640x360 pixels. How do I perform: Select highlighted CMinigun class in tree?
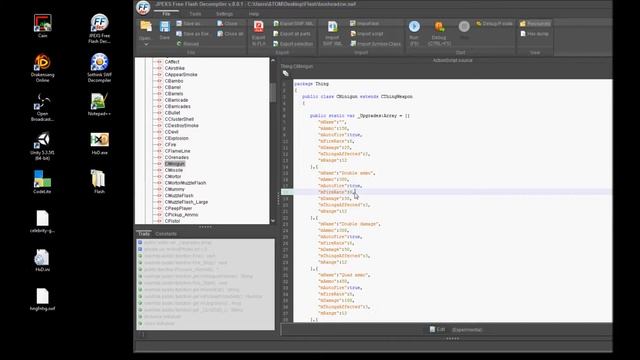[175, 164]
